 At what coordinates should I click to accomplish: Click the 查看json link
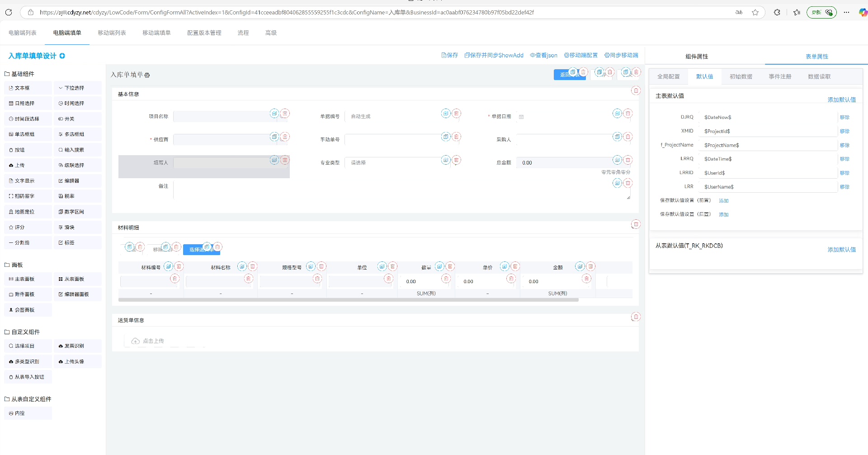pyautogui.click(x=543, y=55)
